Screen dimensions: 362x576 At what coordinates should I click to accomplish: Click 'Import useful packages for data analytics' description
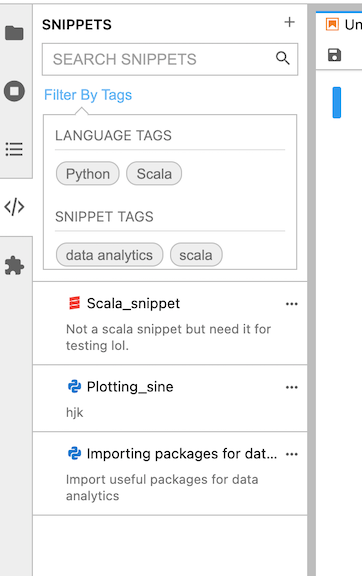[162, 488]
